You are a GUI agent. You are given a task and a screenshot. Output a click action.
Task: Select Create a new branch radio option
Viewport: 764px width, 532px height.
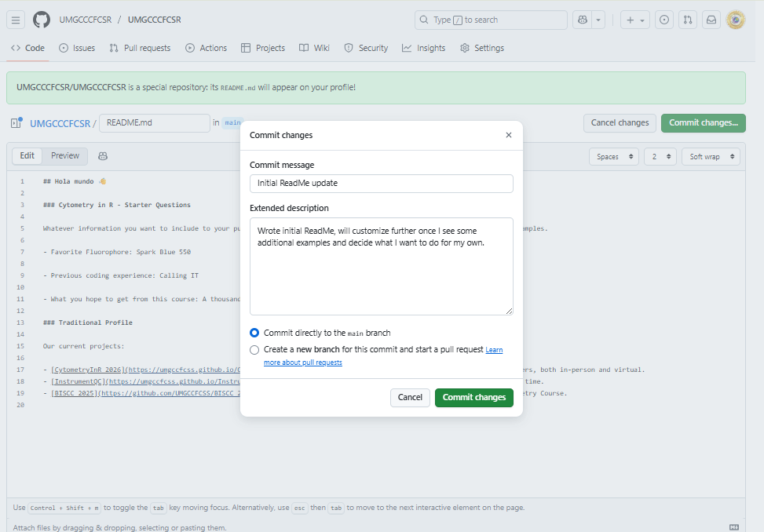tap(254, 350)
